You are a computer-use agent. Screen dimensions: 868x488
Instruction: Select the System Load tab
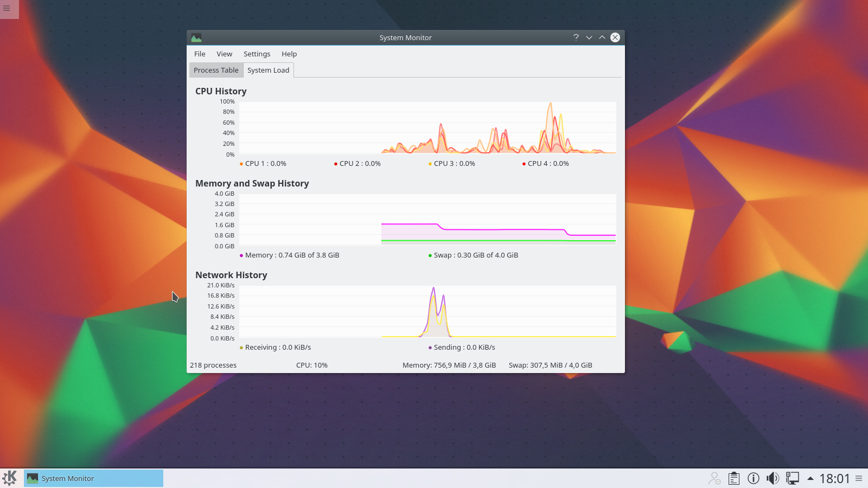(269, 70)
